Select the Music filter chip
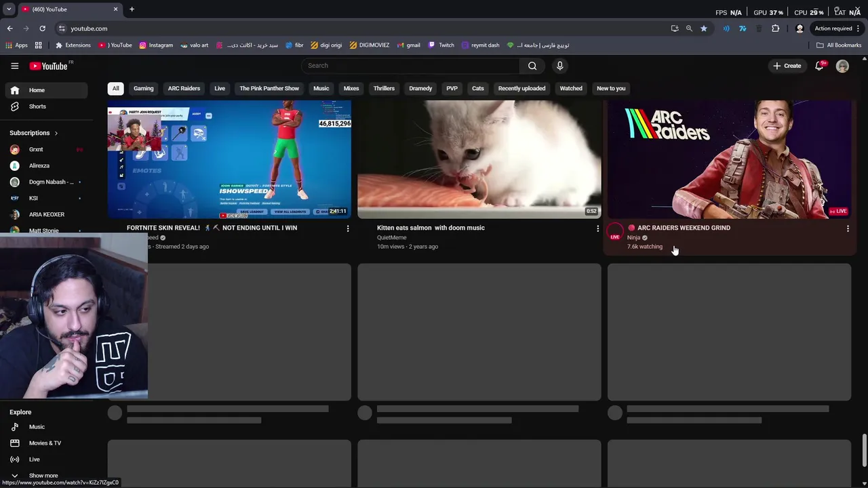868x488 pixels. click(321, 88)
